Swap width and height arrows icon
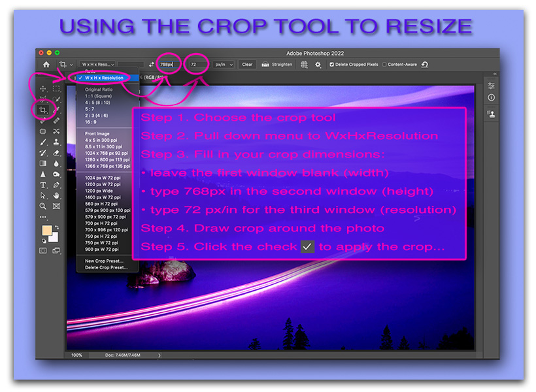The height and width of the screenshot is (392, 536). click(x=152, y=65)
